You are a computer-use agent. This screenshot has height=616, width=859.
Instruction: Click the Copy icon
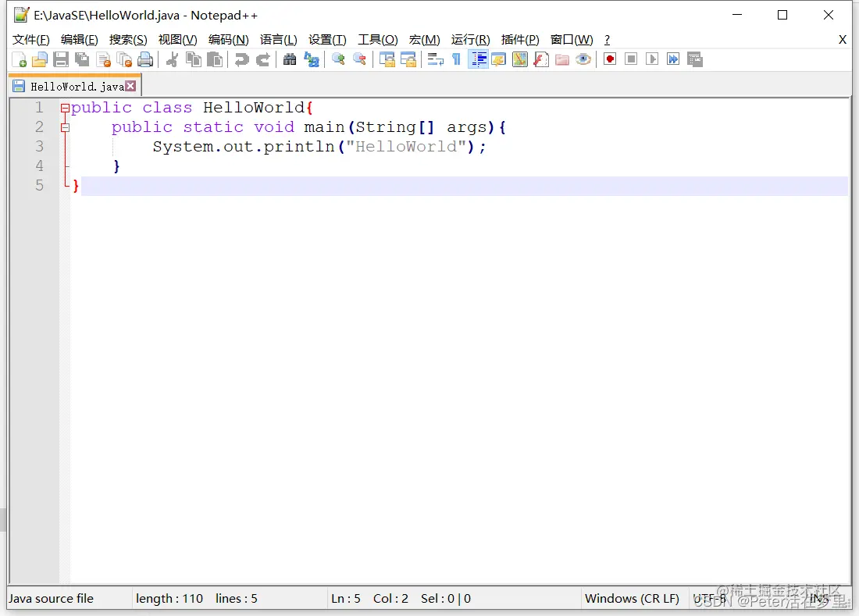click(194, 59)
